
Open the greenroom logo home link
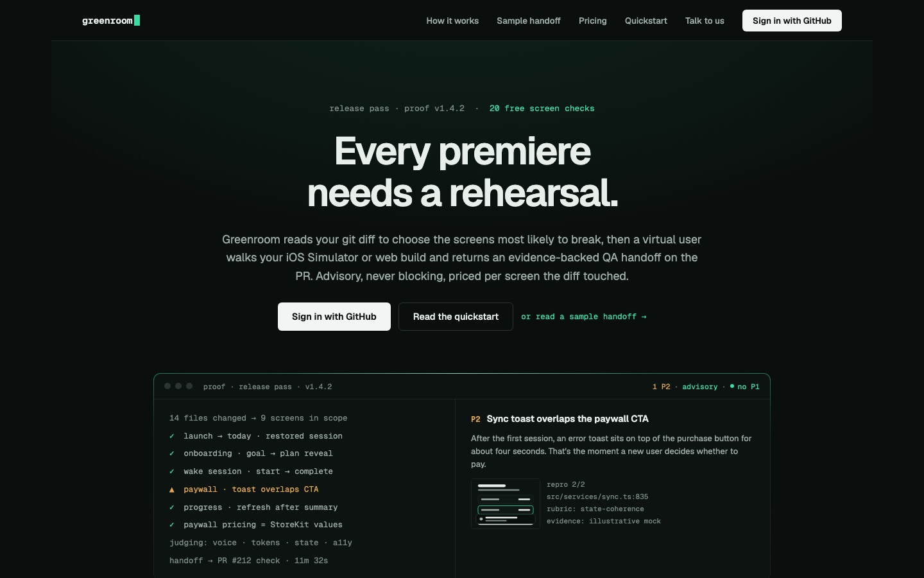tap(111, 21)
